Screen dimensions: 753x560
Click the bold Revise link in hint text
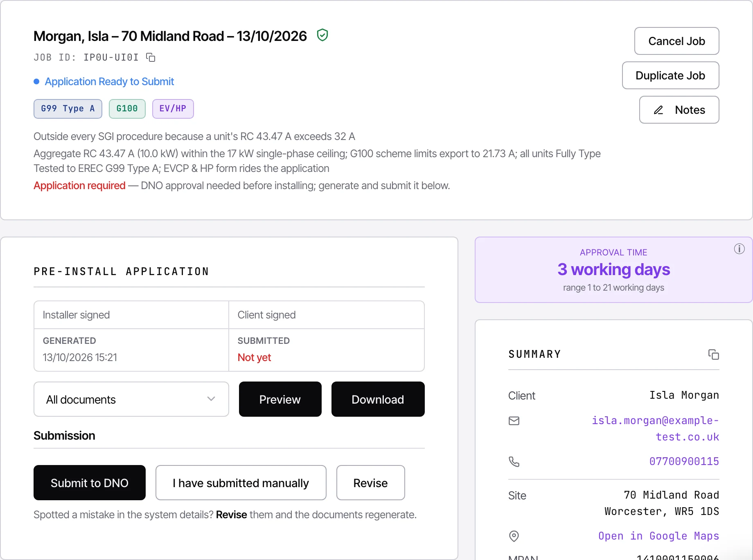[231, 515]
